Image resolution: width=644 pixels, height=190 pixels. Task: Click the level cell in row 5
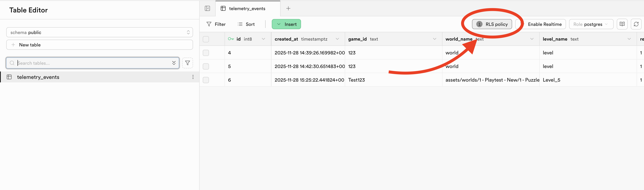pyautogui.click(x=588, y=66)
